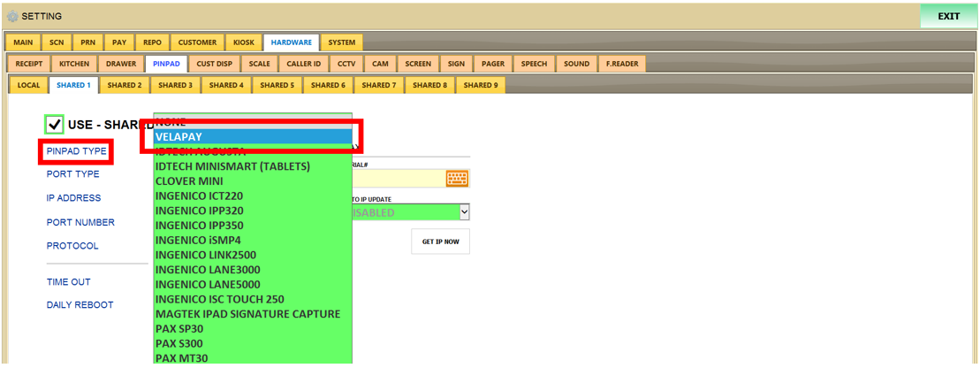980x368 pixels.
Task: Open the SOUND tab
Action: click(x=576, y=64)
